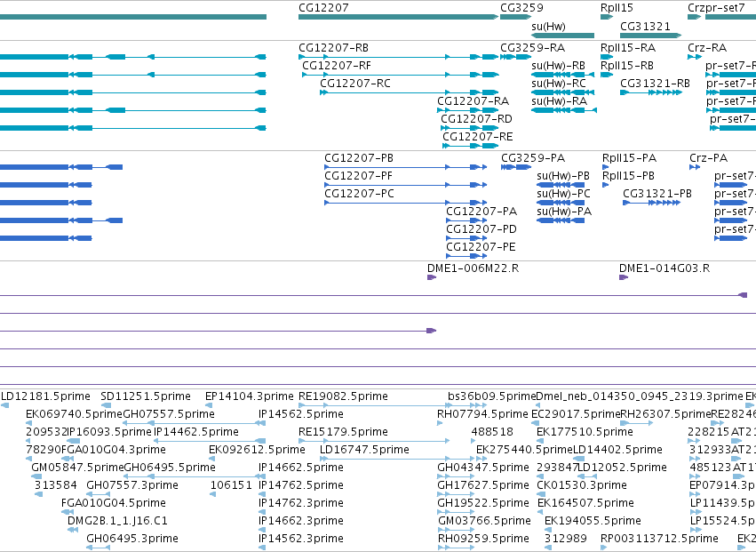Viewport: 756px width, 552px height.
Task: Click EST RE15179.5prime
Action: (x=343, y=432)
